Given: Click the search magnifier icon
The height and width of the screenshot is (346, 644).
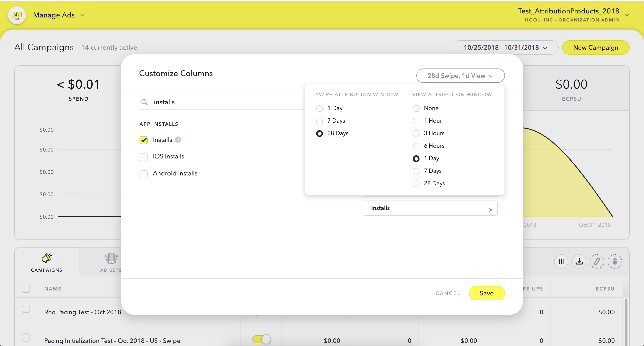Looking at the screenshot, I should [144, 102].
